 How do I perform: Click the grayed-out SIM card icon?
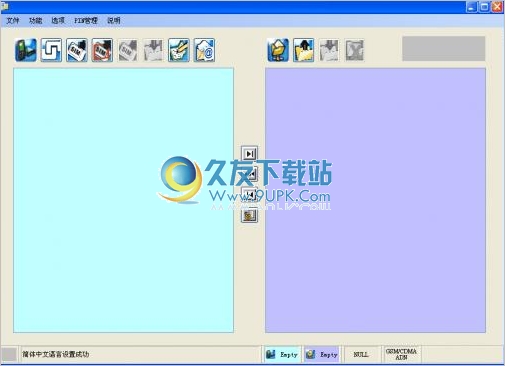(128, 50)
